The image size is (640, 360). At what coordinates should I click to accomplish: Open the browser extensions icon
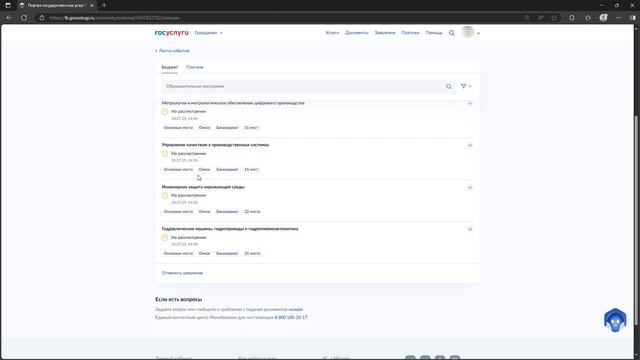(x=572, y=18)
